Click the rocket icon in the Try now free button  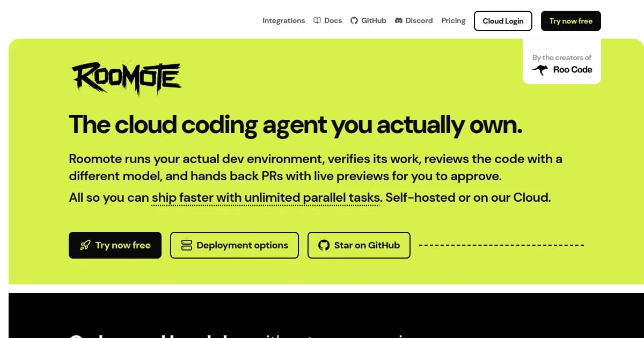tap(85, 245)
